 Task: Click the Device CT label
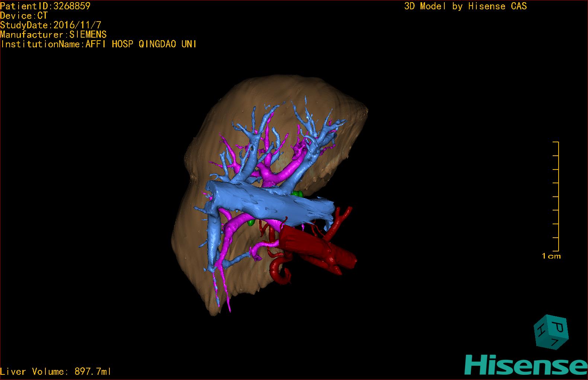(x=24, y=16)
